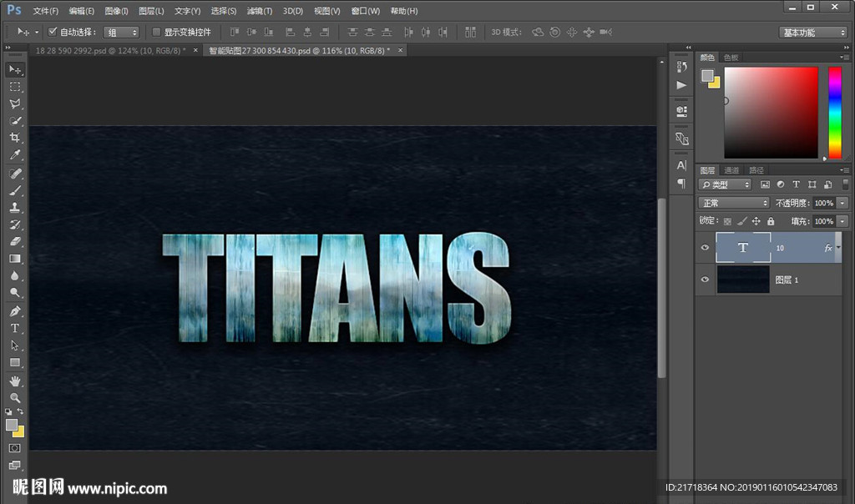855x504 pixels.
Task: Enable the 显示变换控件 checkbox
Action: coord(156,32)
